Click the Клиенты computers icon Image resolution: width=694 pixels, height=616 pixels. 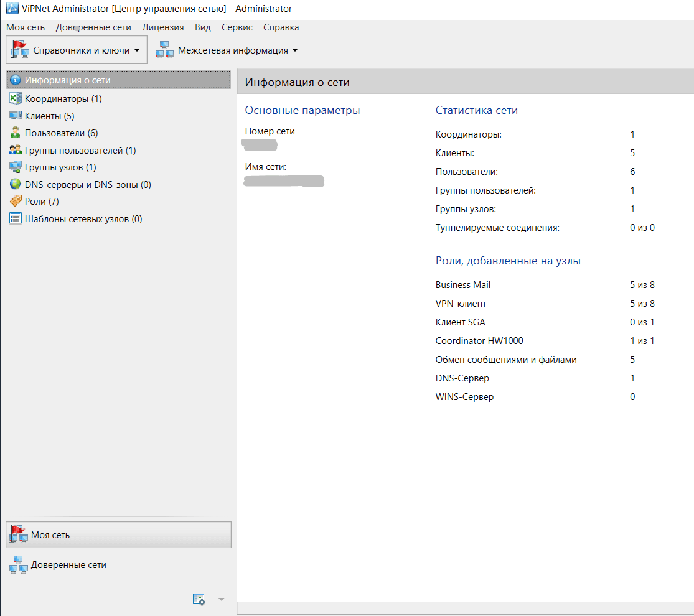coord(16,116)
